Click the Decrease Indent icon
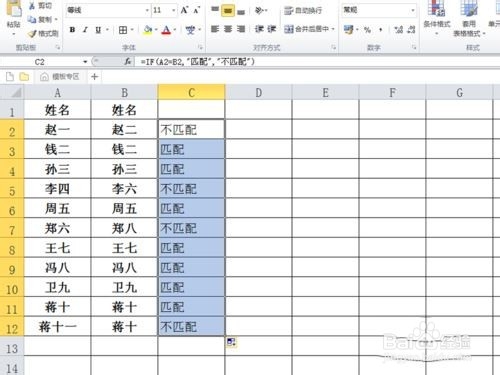The image size is (500, 375). 259,29
